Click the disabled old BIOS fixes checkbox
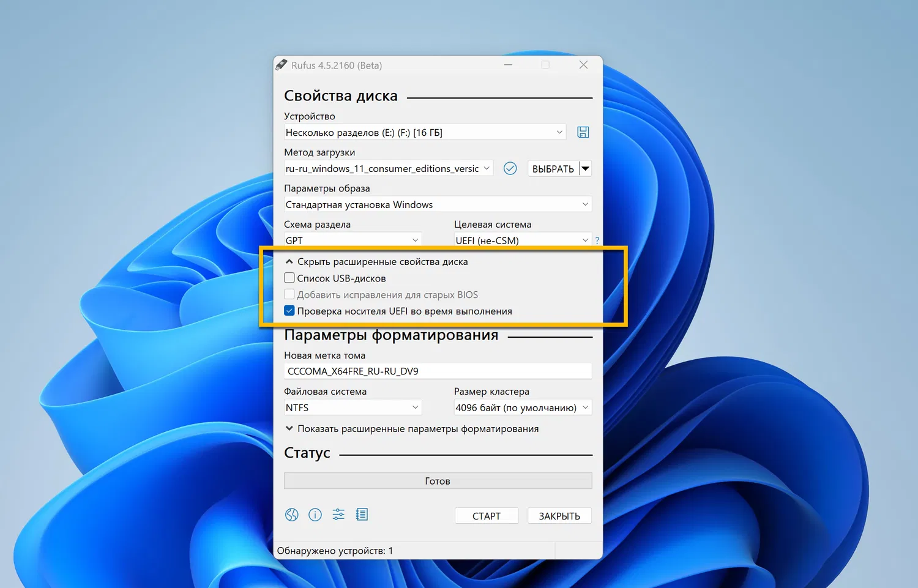Screen dimensions: 918x588 (289, 294)
